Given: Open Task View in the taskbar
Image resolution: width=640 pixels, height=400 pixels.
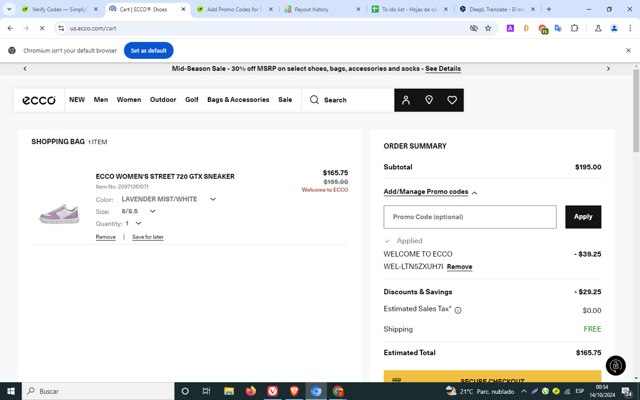Looking at the screenshot, I should point(207,391).
